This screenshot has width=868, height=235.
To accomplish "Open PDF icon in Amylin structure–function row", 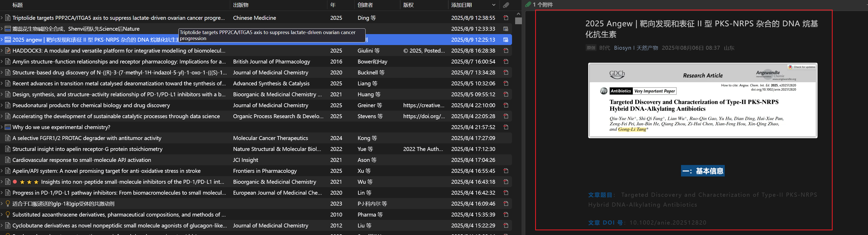I will [506, 61].
